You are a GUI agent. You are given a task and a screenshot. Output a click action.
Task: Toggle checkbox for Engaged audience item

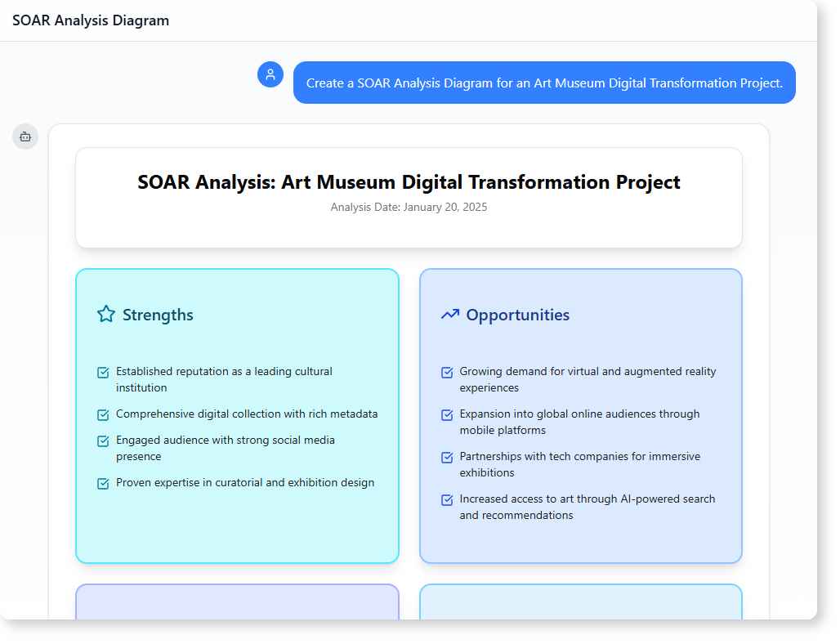click(104, 441)
